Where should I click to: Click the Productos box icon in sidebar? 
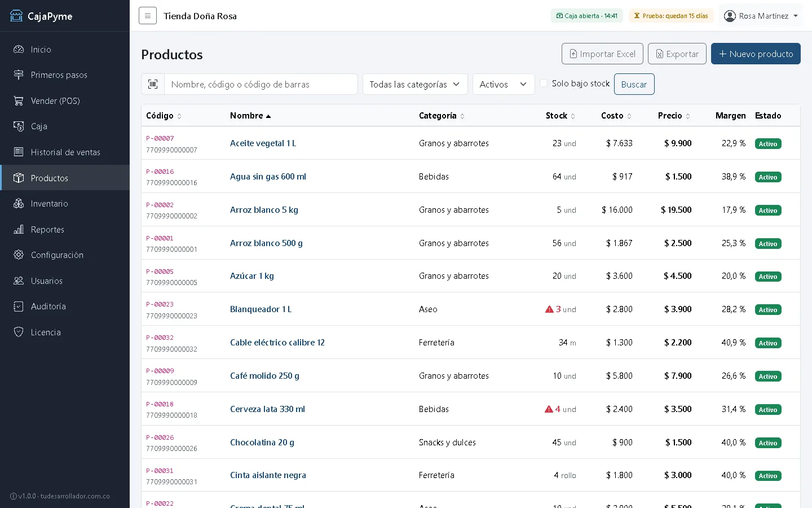click(19, 178)
